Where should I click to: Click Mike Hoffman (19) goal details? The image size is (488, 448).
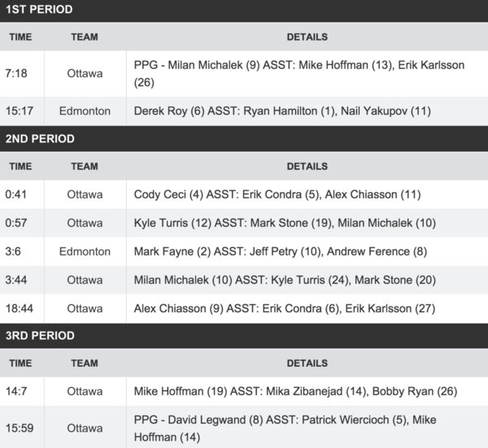point(295,391)
